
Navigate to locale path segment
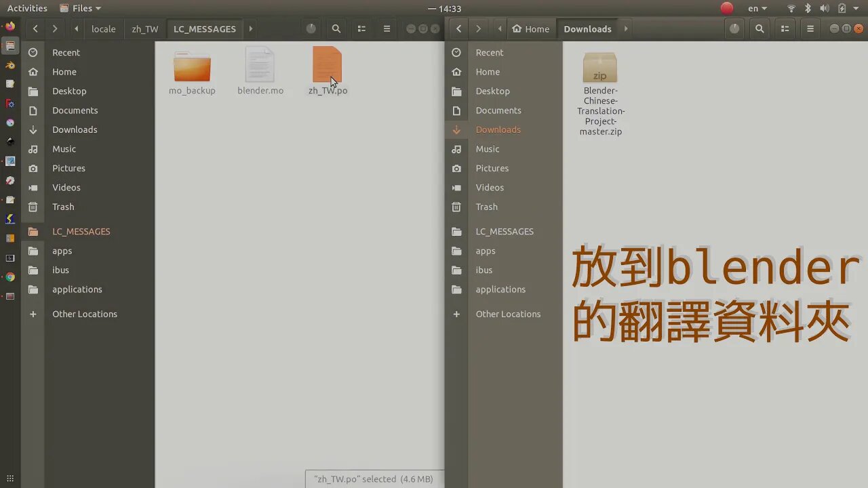(104, 29)
